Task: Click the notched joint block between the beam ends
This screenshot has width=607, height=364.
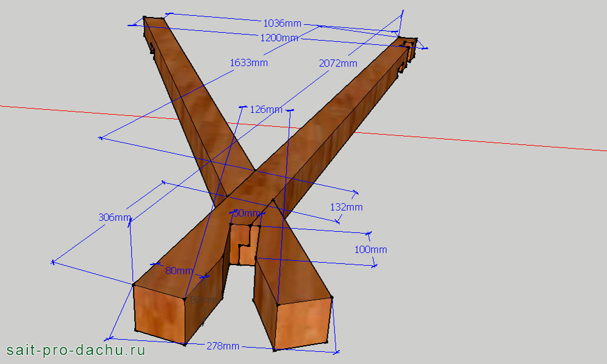Action: click(x=243, y=244)
